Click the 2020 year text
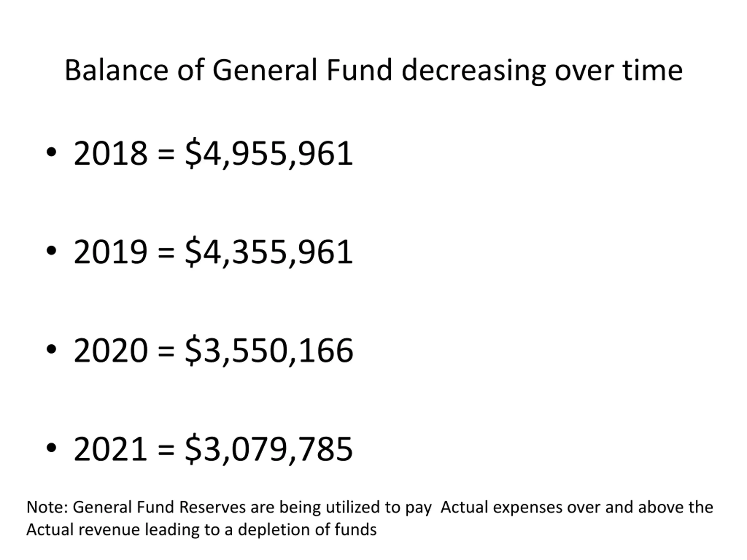Image resolution: width=747 pixels, height=560 pixels. click(111, 350)
